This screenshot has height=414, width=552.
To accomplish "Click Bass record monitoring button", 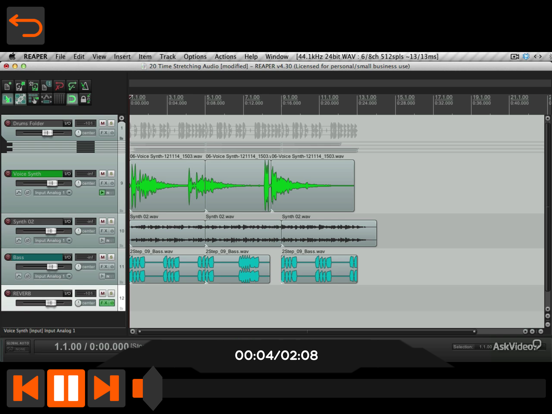I will 102,276.
